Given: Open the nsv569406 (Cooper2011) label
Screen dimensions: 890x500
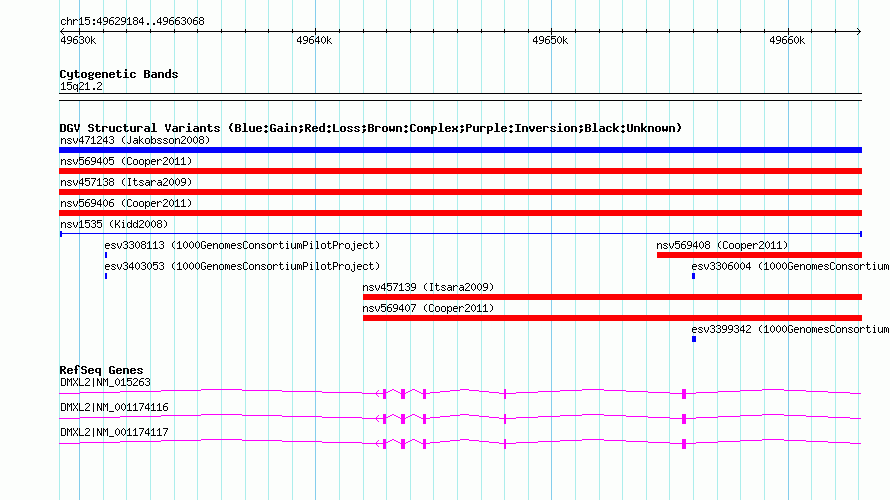Looking at the screenshot, I should coord(126,203).
